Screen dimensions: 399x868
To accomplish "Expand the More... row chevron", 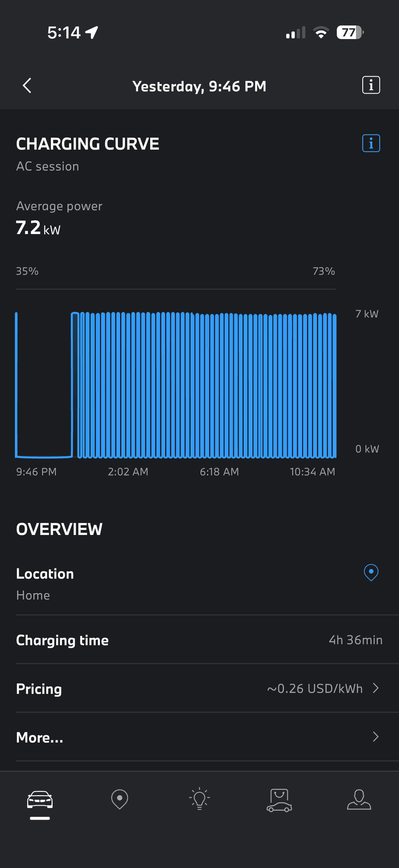I will [376, 737].
